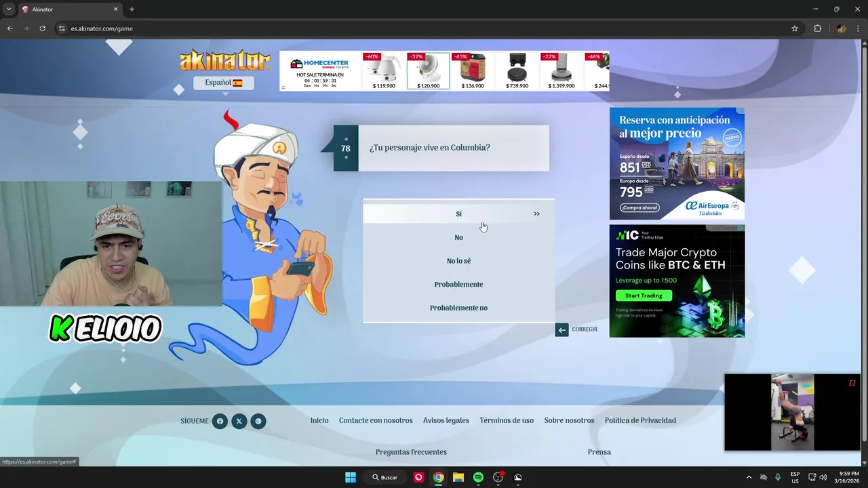Open the 'Sobre nosotros' link
Image resolution: width=868 pixels, height=488 pixels.
pos(569,420)
